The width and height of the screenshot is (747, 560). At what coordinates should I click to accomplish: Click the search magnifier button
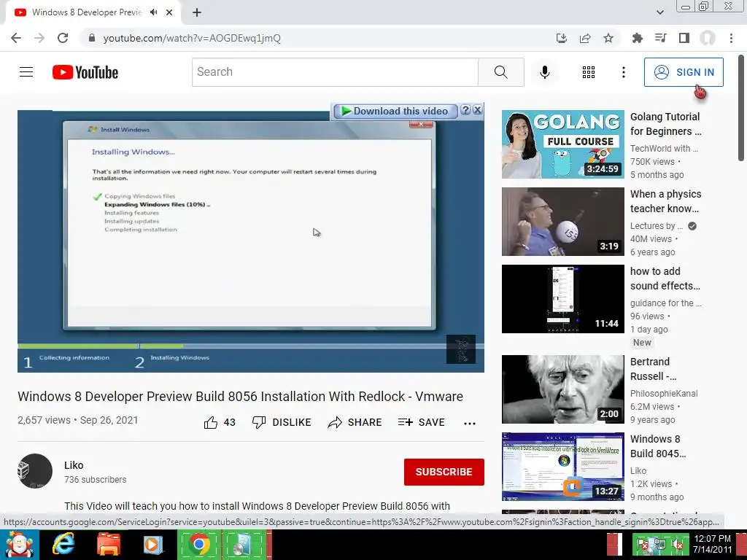click(x=500, y=72)
